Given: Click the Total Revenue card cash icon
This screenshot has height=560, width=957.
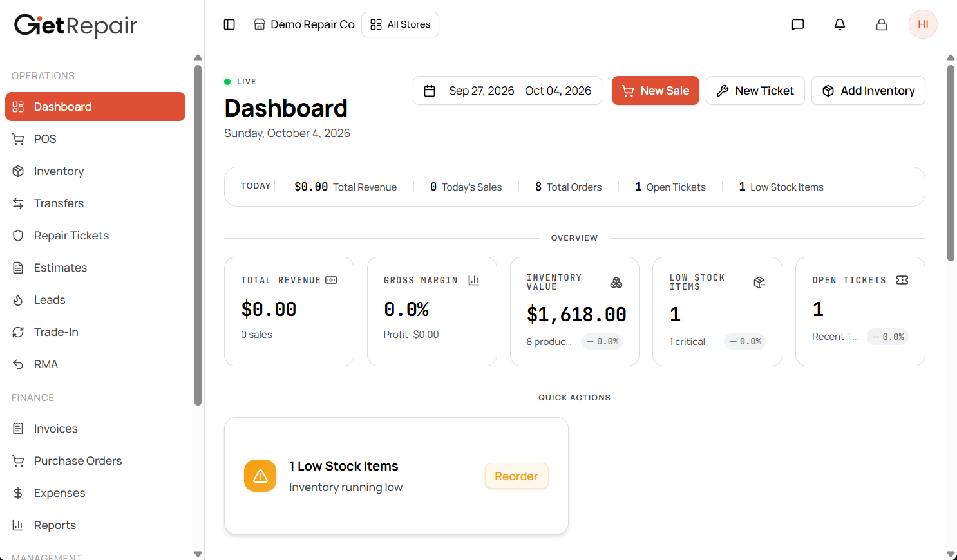Looking at the screenshot, I should coord(331,280).
